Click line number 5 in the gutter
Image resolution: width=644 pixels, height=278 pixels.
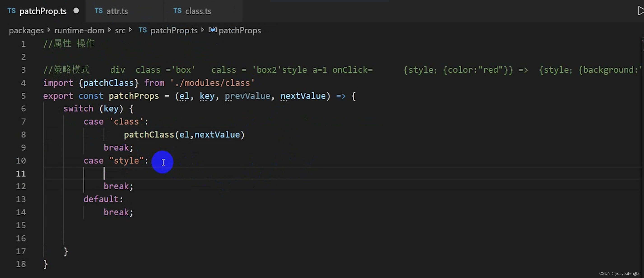pos(23,96)
